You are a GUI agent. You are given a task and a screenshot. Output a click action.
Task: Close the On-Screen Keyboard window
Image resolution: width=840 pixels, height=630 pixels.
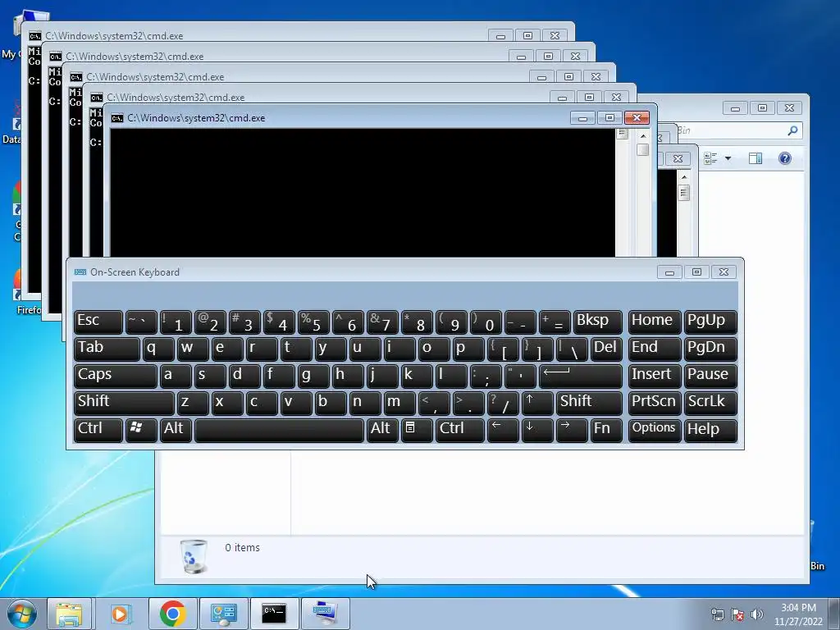click(x=724, y=272)
